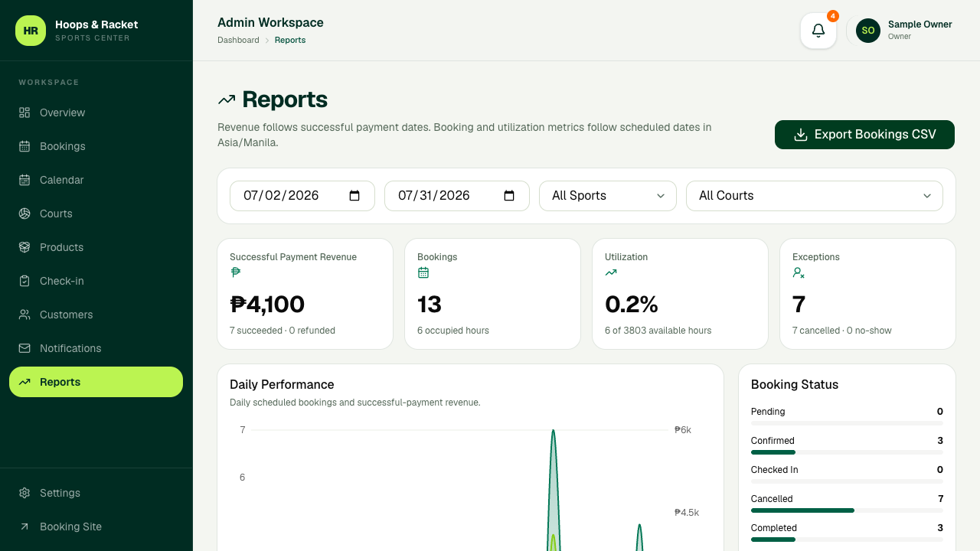Open the Calendar menu item
980x551 pixels.
[96, 180]
